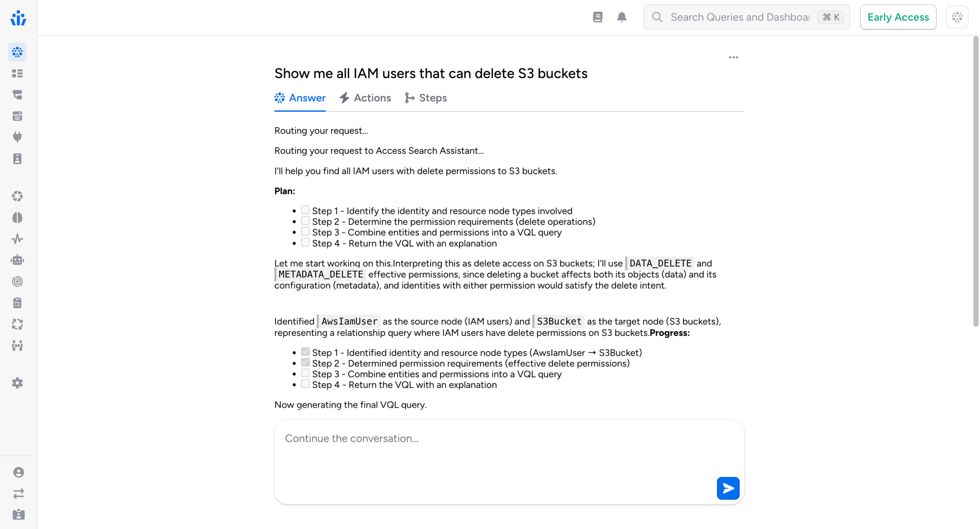Open the notifications bell
The width and height of the screenshot is (980, 529).
pyautogui.click(x=622, y=17)
